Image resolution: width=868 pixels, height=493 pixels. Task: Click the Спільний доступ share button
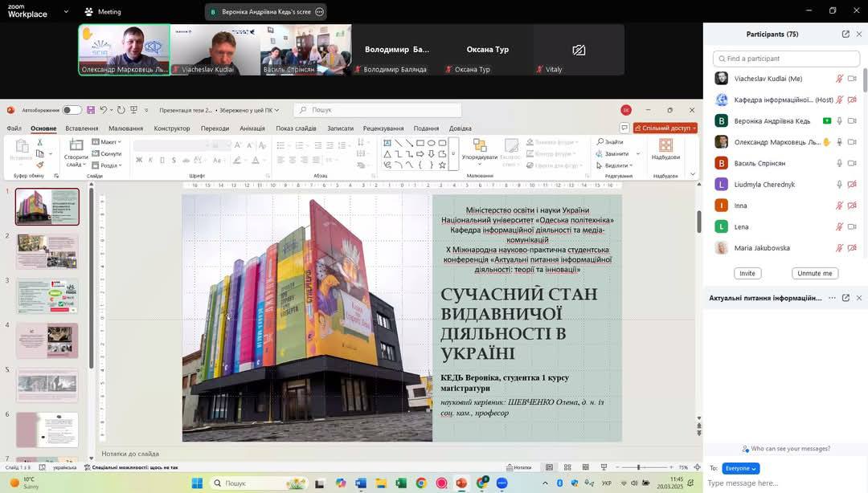pos(665,128)
